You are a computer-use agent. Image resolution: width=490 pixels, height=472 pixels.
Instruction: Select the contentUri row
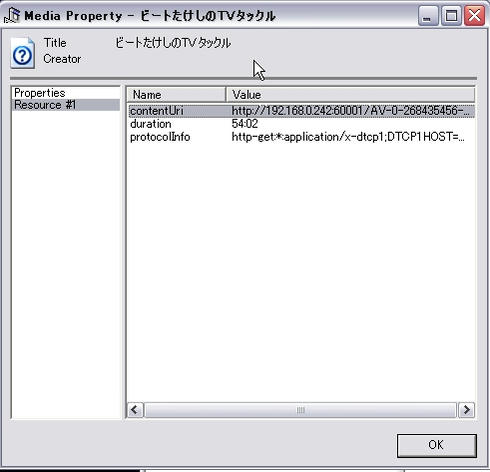coord(301,111)
